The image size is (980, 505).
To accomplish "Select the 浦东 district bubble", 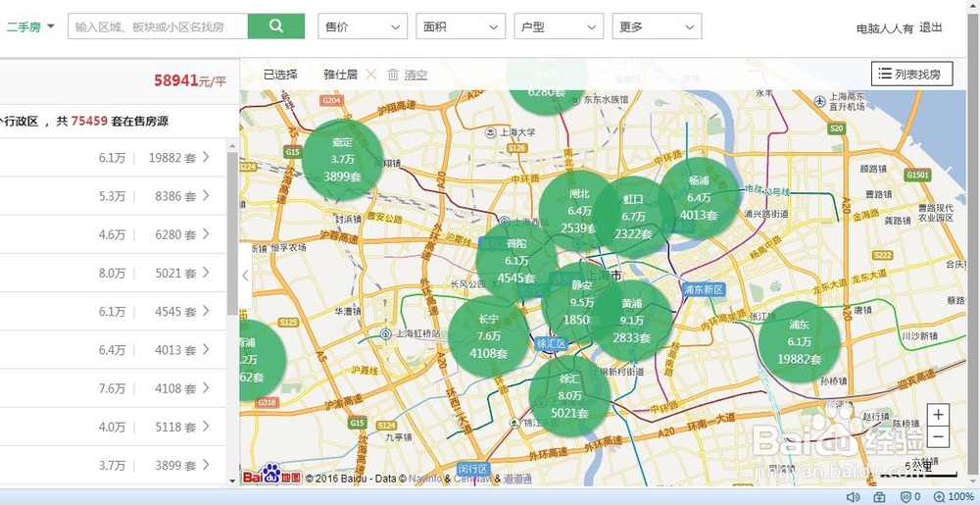I will click(800, 342).
